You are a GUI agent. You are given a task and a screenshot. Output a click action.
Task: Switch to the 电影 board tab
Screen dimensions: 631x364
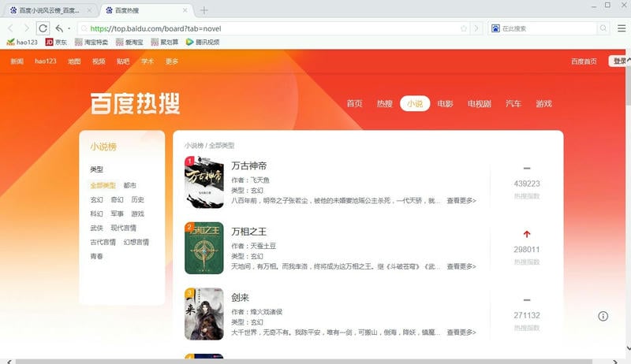pos(445,104)
